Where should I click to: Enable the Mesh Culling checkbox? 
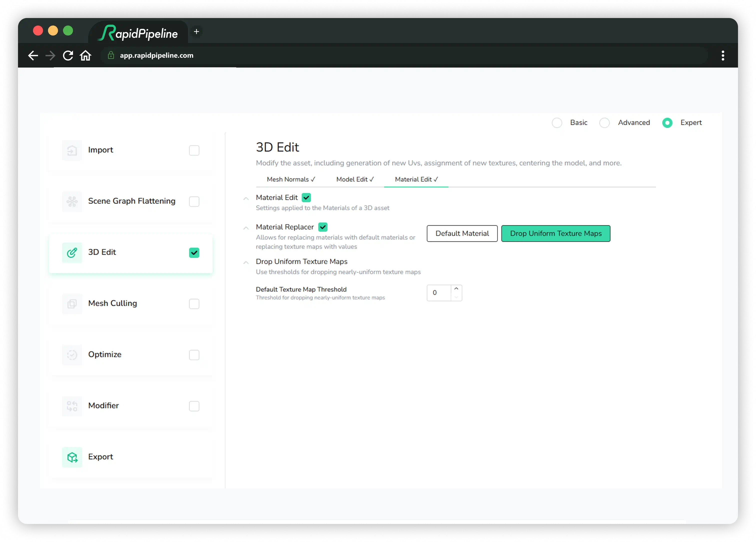pos(194,304)
